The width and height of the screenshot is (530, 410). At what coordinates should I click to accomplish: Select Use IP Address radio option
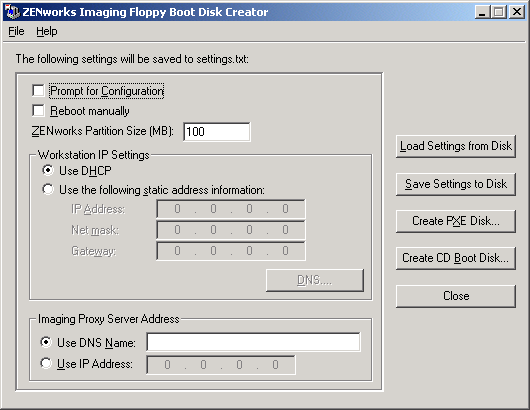(x=46, y=363)
